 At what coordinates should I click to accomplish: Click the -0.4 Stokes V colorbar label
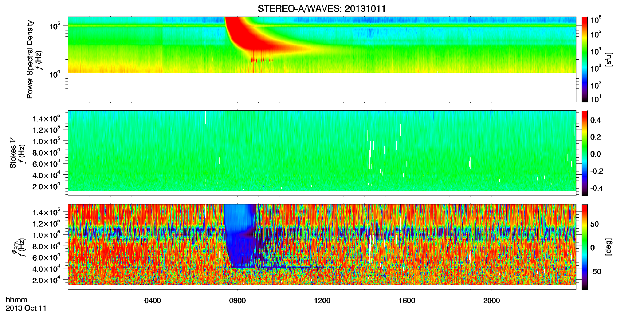597,188
